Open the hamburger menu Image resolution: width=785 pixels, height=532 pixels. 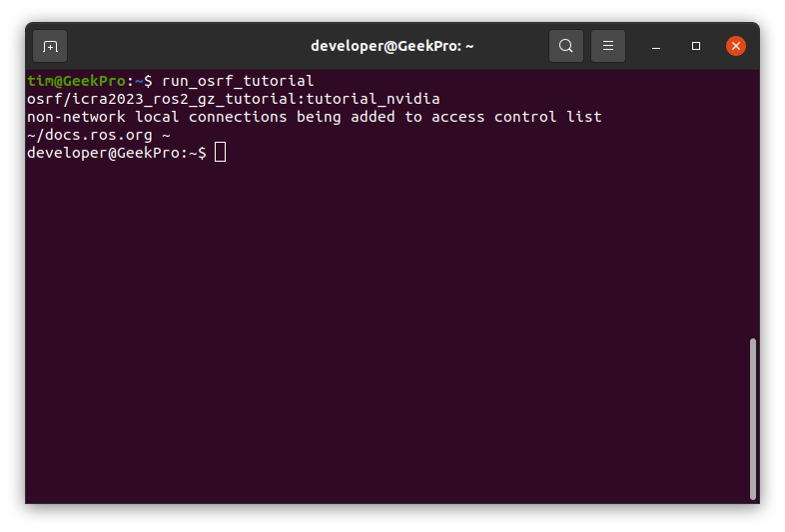(x=608, y=46)
